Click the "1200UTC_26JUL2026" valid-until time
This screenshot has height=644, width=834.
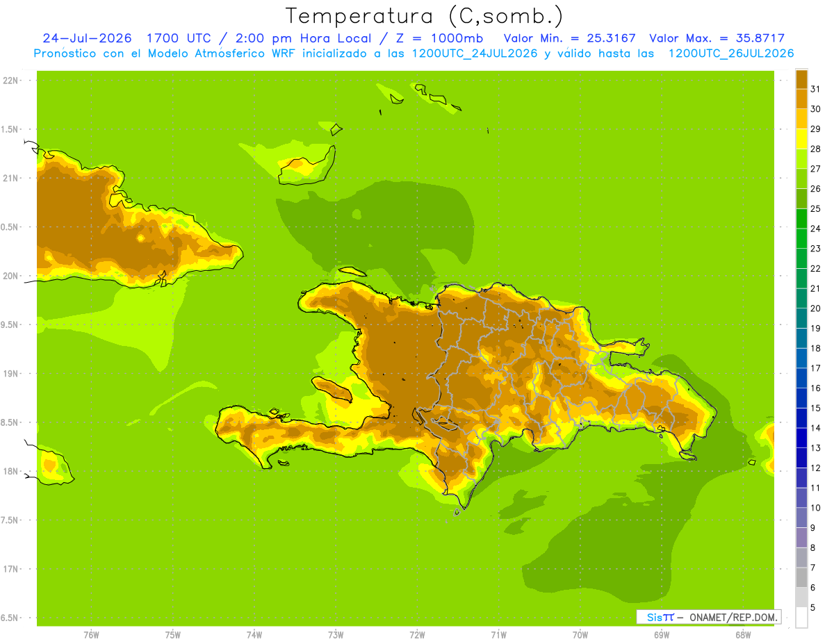pos(731,53)
